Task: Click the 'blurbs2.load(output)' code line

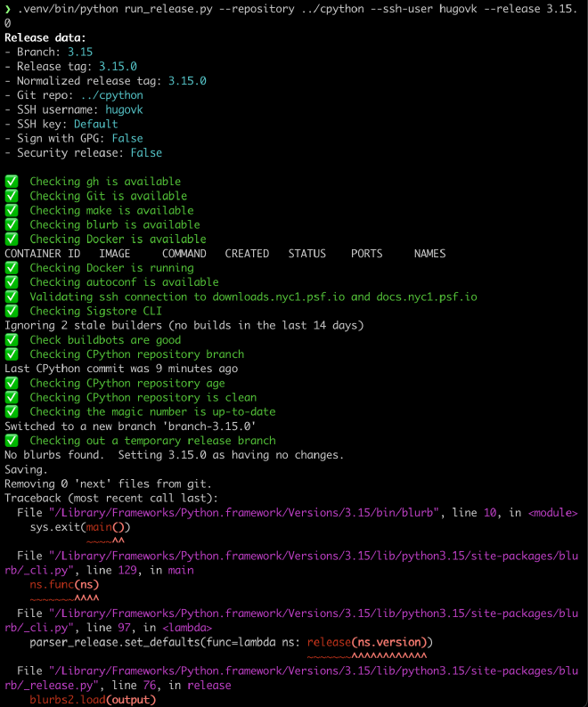Action: (93, 700)
